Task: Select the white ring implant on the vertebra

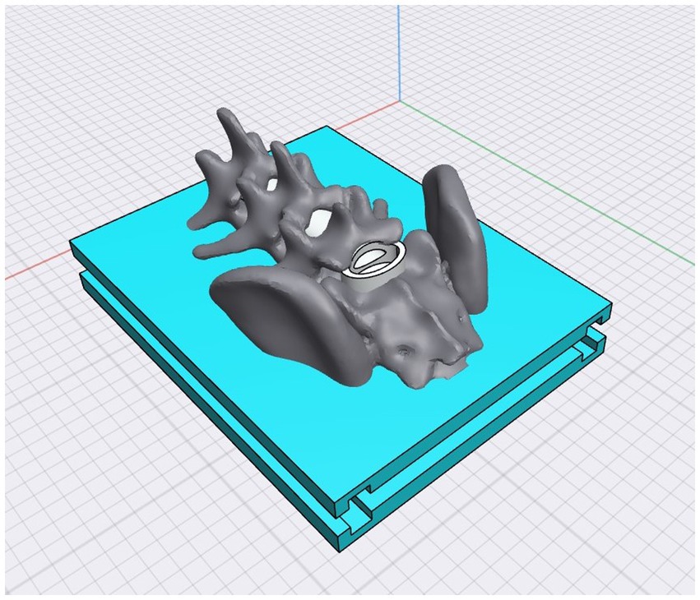Action: click(x=374, y=265)
